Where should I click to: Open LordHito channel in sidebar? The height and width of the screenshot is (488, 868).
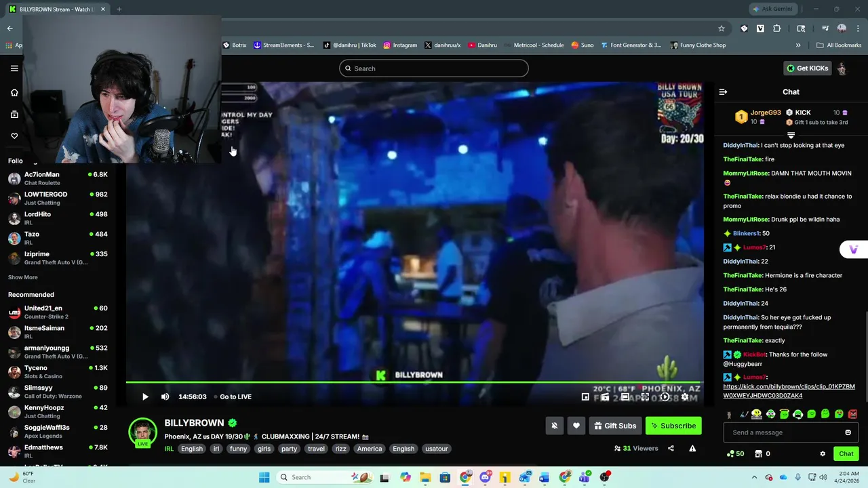point(58,218)
